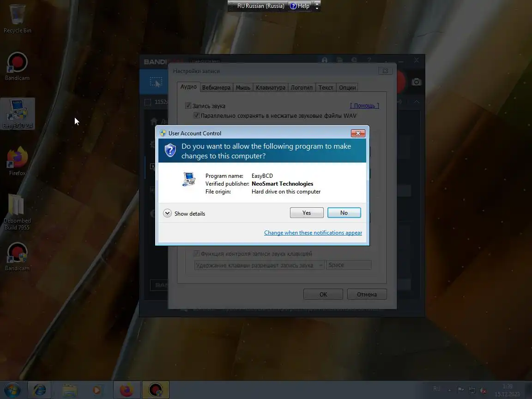Switch to the Мышь tab
Viewport: 532px width, 399px height.
(243, 88)
